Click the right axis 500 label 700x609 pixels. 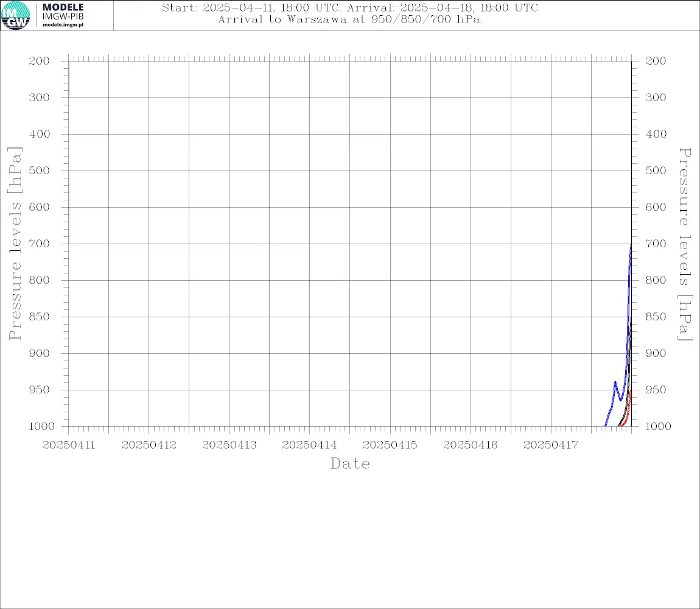[656, 171]
